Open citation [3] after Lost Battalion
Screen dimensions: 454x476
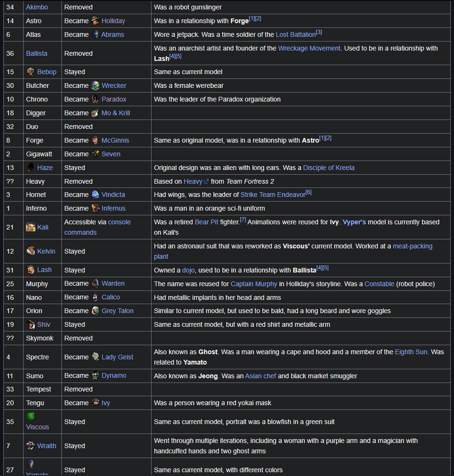point(319,32)
